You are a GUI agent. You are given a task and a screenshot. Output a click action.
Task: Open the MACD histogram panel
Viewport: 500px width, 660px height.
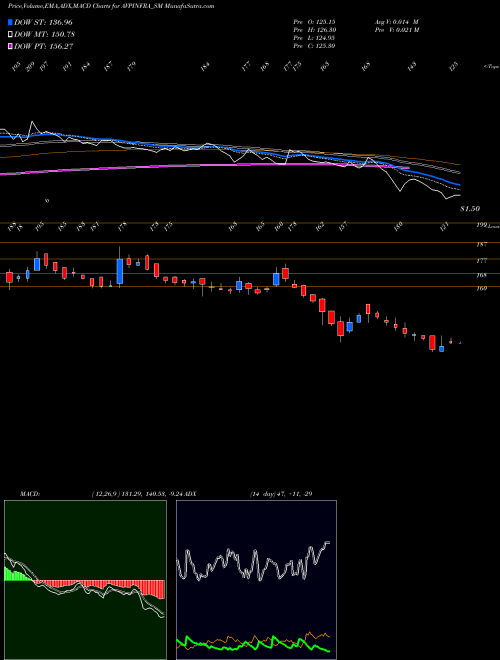[x=85, y=580]
